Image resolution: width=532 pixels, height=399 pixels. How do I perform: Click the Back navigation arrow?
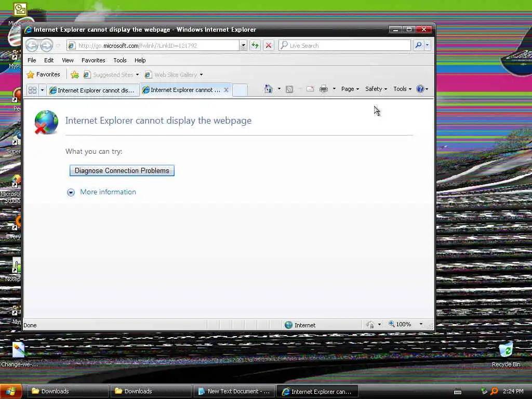(x=32, y=45)
